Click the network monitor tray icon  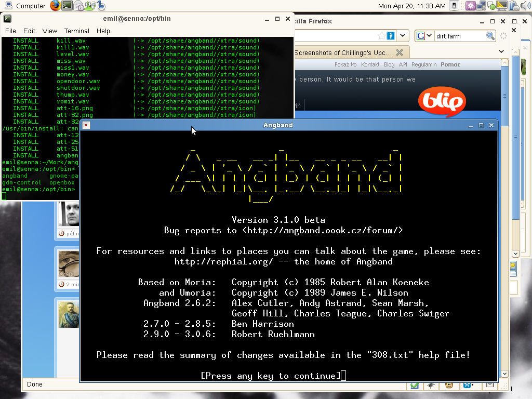tap(482, 6)
